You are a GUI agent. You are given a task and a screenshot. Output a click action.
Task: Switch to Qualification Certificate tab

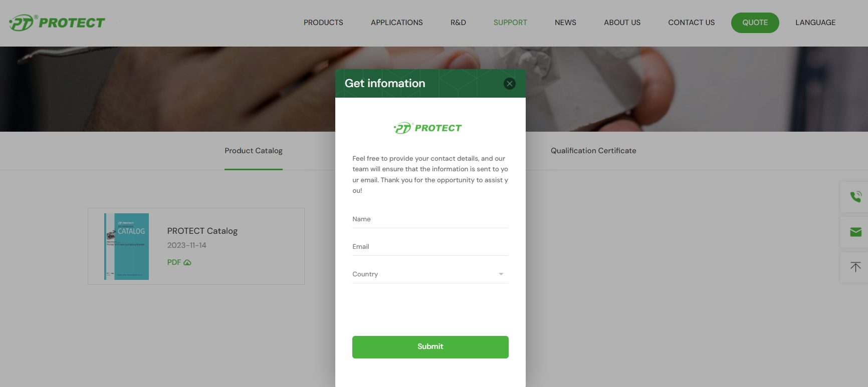point(593,151)
